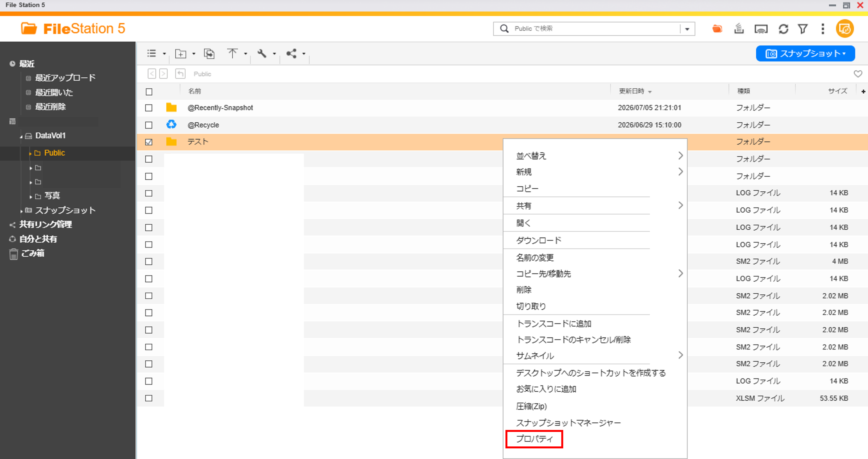The width and height of the screenshot is (868, 459).
Task: Toggle the select-all checkbox in header
Action: (149, 92)
